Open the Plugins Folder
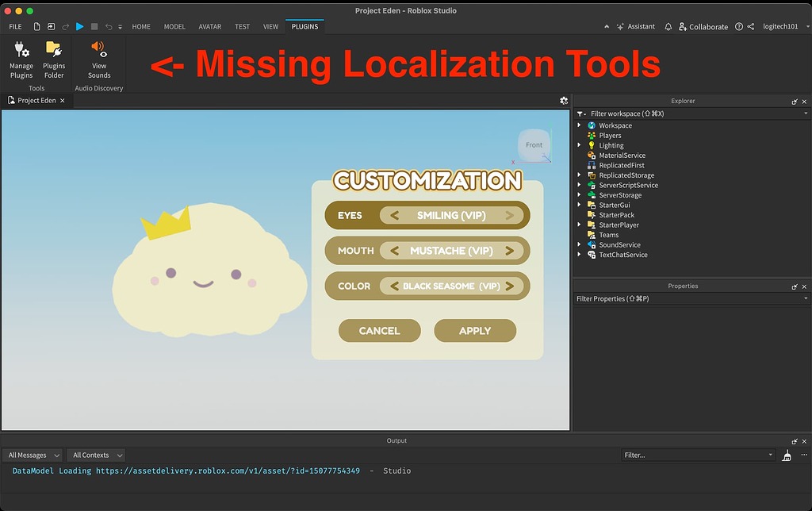This screenshot has width=812, height=511. click(54, 60)
